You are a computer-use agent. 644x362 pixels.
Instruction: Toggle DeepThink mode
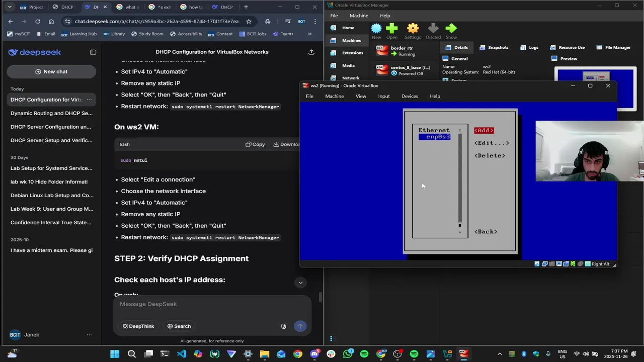point(138,326)
